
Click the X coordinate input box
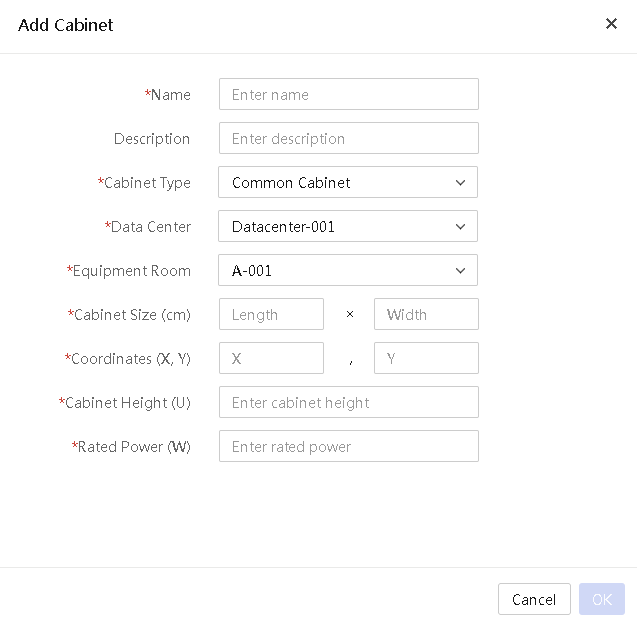[271, 358]
